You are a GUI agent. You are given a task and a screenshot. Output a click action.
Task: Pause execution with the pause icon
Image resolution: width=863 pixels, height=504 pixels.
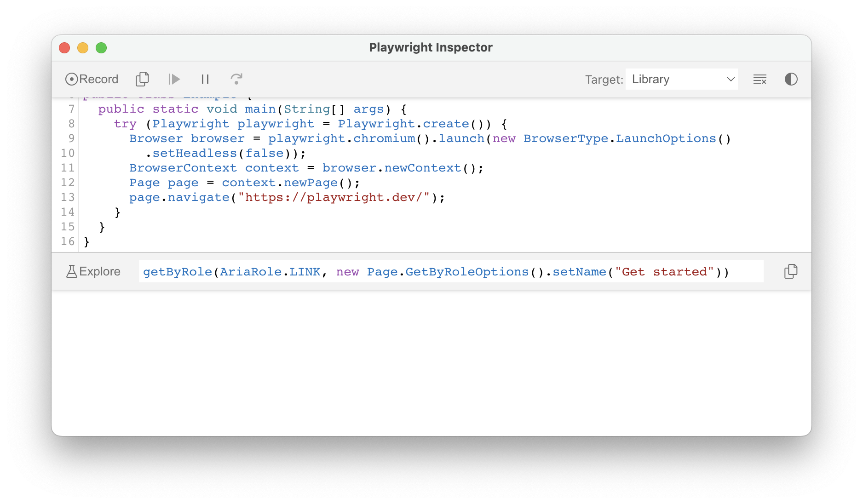(205, 79)
